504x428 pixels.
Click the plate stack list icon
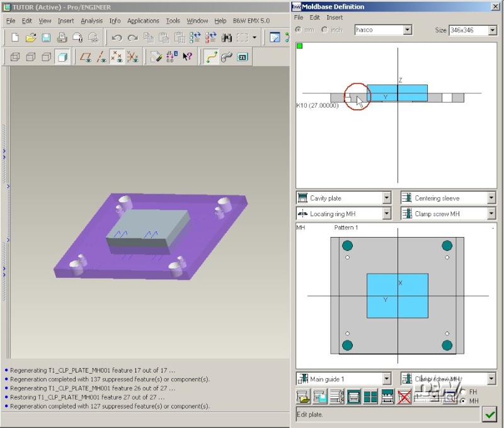click(x=337, y=396)
